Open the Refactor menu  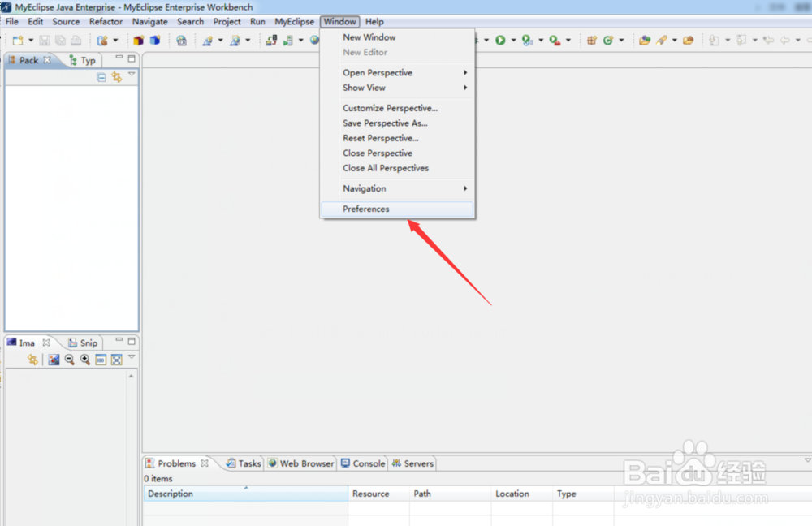click(106, 22)
